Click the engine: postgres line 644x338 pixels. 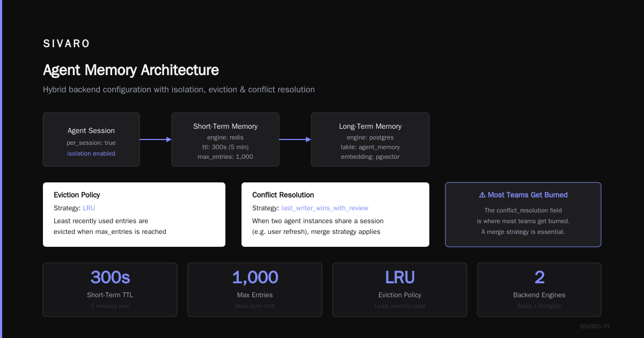pos(370,137)
